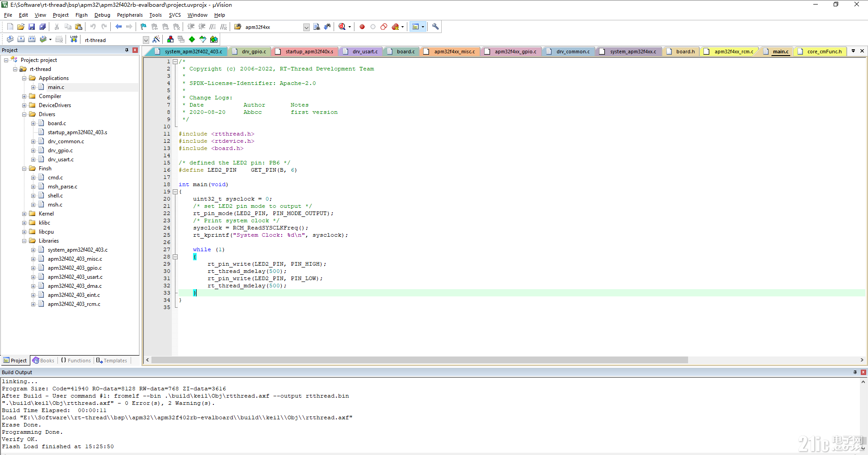Toggle the enable/disable breakpoint circle icon
Image resolution: width=868 pixels, height=455 pixels.
tap(373, 27)
